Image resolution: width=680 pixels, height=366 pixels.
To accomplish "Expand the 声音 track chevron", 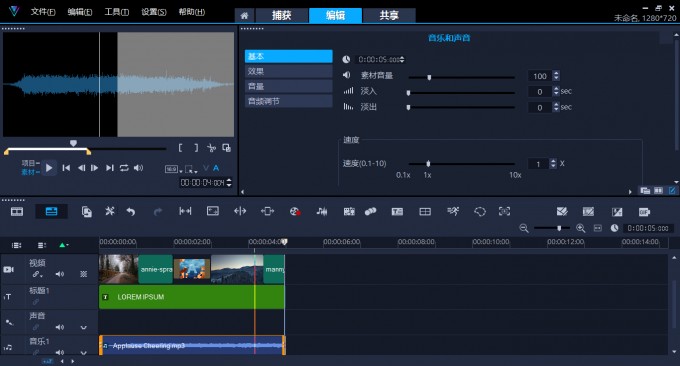I will pos(83,327).
